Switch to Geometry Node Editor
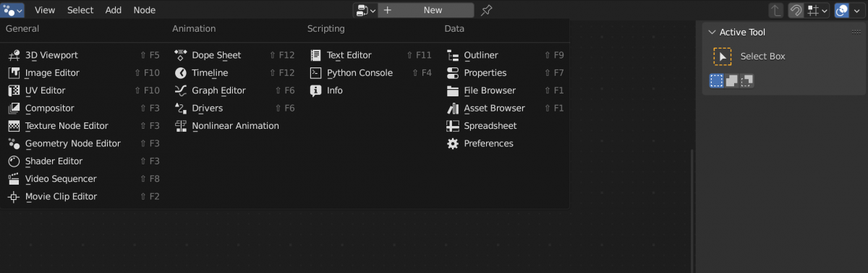The width and height of the screenshot is (868, 273). coord(83,143)
